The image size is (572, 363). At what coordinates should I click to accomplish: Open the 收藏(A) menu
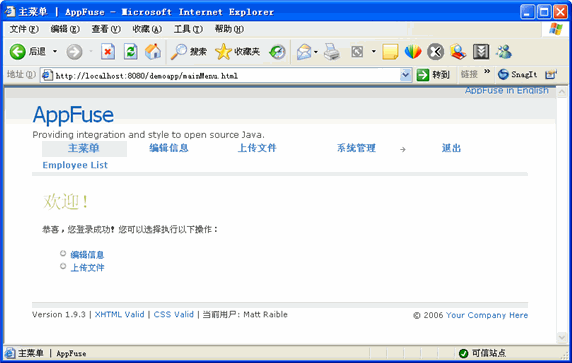click(x=147, y=29)
